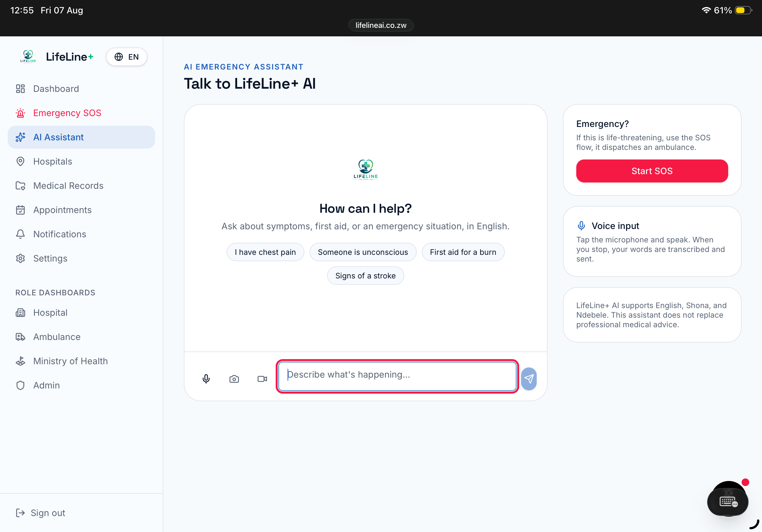Click the 'How can I help?' heading

click(365, 208)
